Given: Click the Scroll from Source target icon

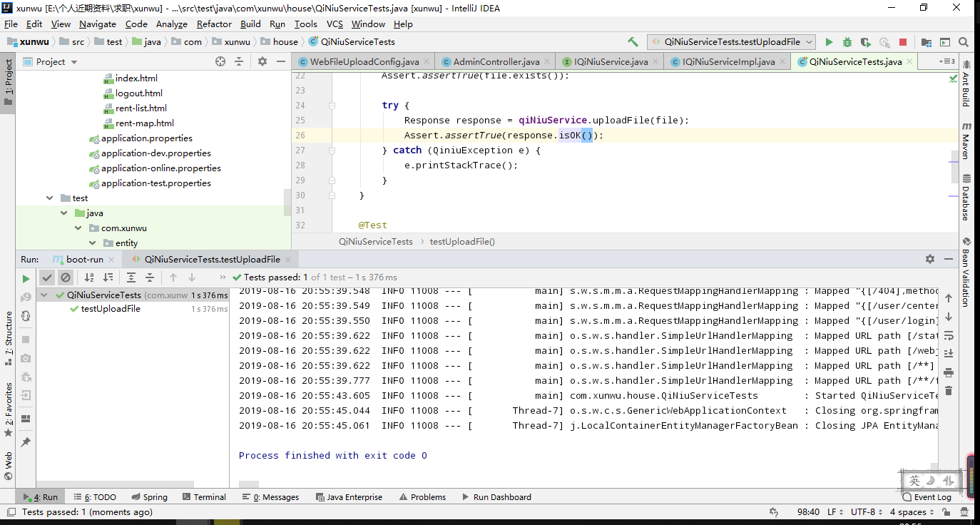Looking at the screenshot, I should 220,62.
